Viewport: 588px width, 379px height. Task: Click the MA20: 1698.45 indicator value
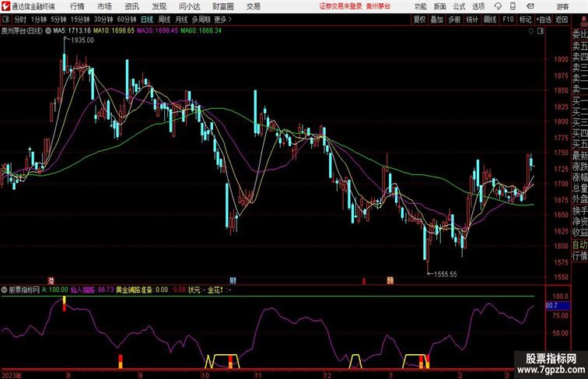pos(157,31)
